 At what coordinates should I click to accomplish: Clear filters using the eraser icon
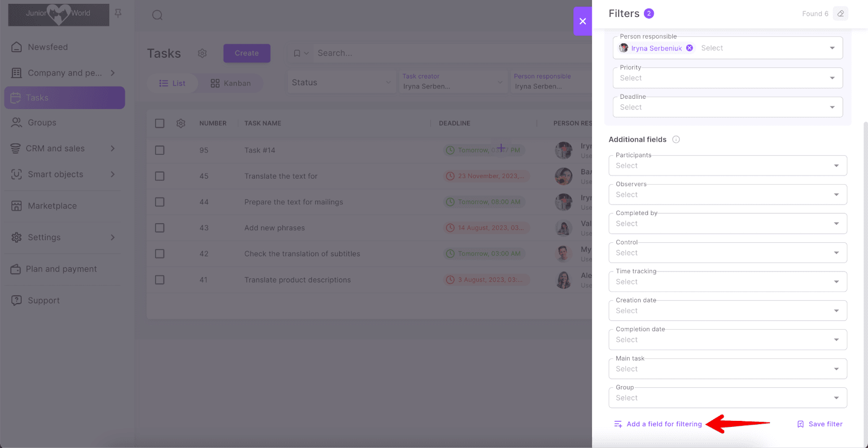coord(841,14)
